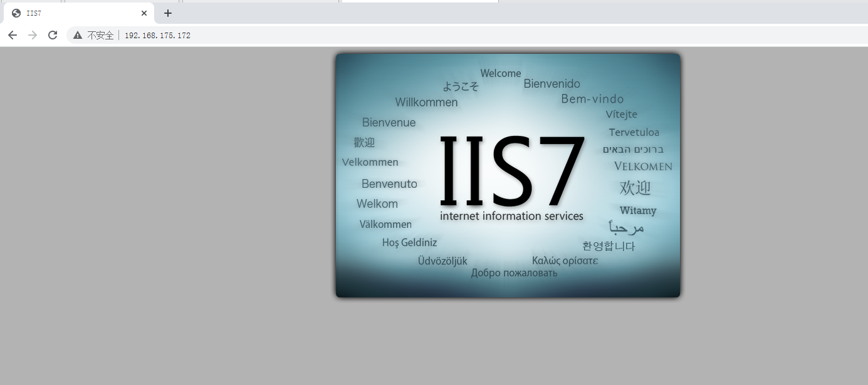868x385 pixels.
Task: Click the globe favicon on the IIS7 tab
Action: pyautogui.click(x=16, y=13)
